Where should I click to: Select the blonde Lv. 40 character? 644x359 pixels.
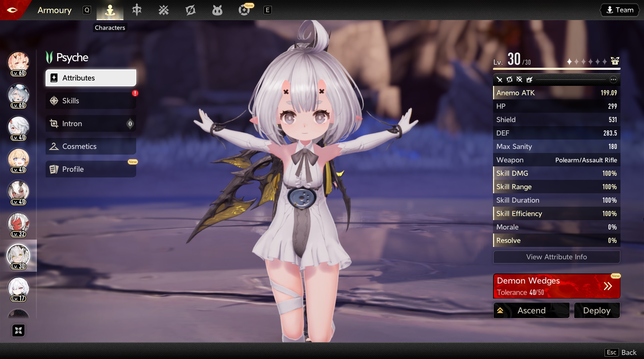pyautogui.click(x=18, y=160)
